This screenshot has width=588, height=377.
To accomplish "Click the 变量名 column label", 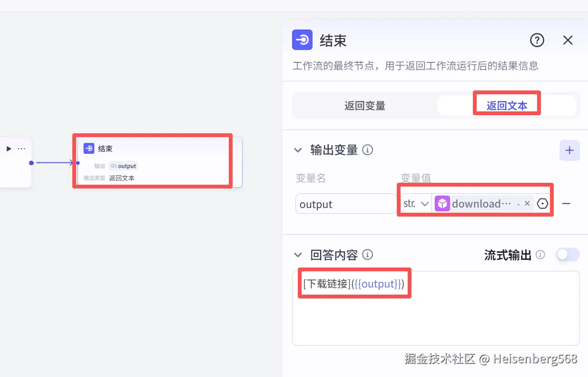I will [311, 179].
